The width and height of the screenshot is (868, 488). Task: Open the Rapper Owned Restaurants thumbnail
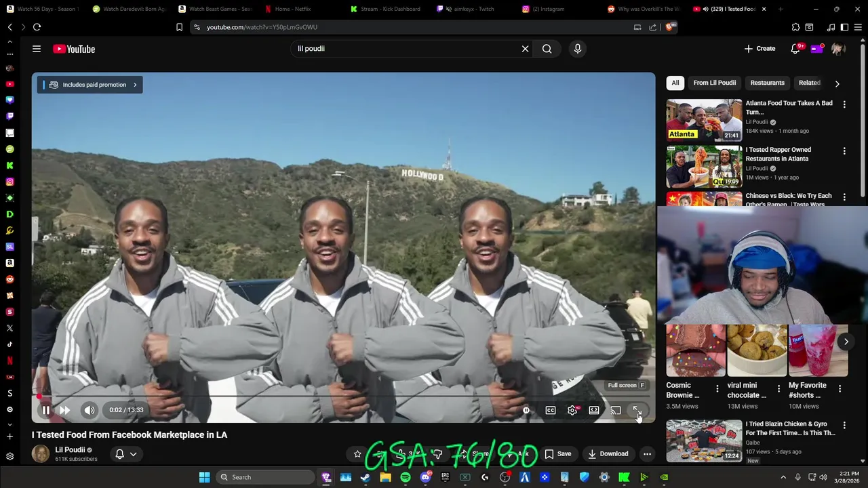click(x=704, y=166)
